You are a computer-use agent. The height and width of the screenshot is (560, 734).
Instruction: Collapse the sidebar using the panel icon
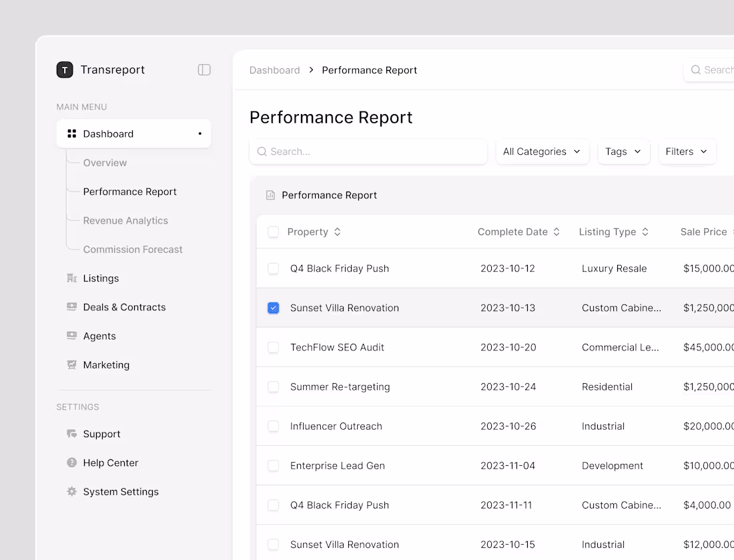coord(204,69)
